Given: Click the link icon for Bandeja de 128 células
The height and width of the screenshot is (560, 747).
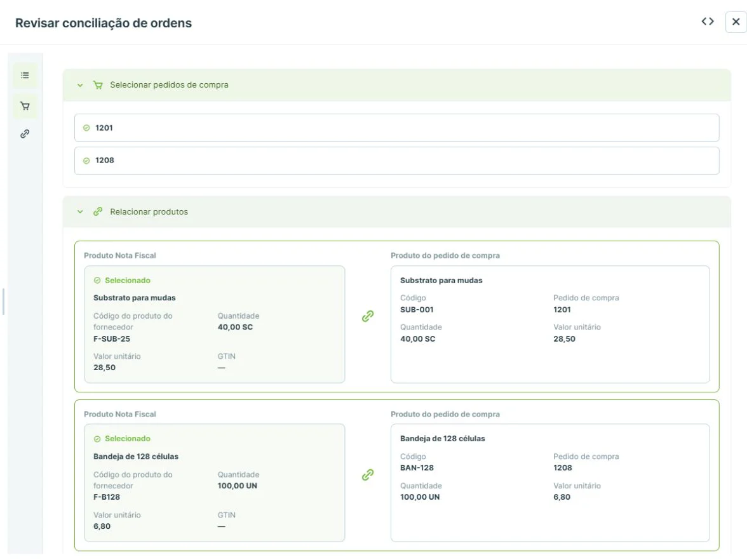Looking at the screenshot, I should 368,475.
